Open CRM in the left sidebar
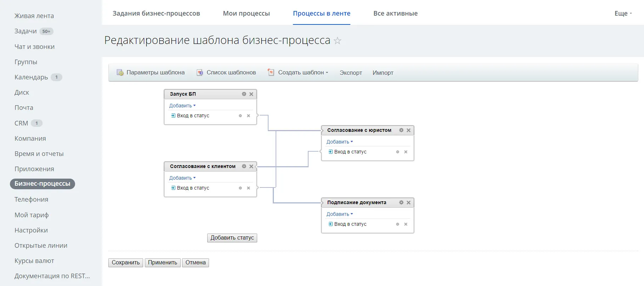644x286 pixels. click(x=21, y=123)
